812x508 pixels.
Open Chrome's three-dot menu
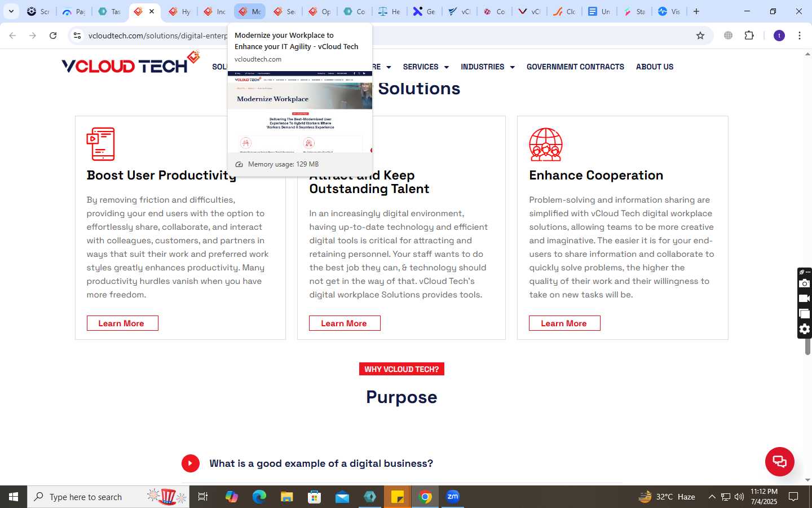click(800, 36)
